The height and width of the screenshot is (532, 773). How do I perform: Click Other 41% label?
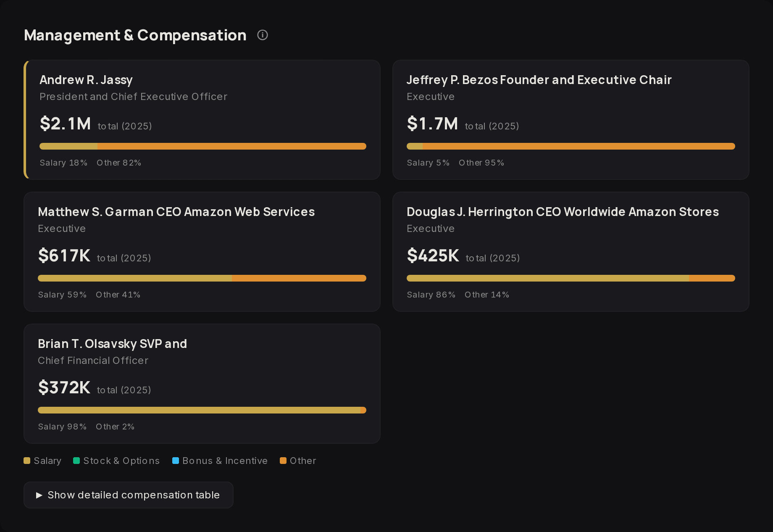[118, 295]
